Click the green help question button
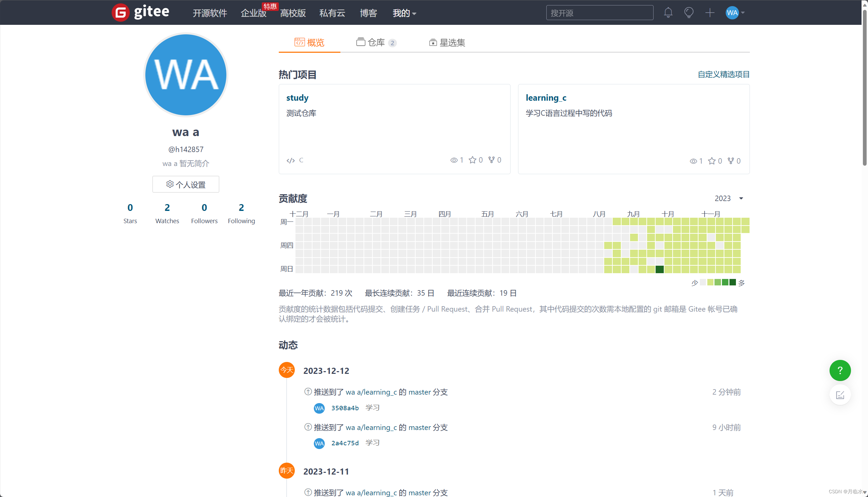This screenshot has width=868, height=497. click(x=840, y=370)
